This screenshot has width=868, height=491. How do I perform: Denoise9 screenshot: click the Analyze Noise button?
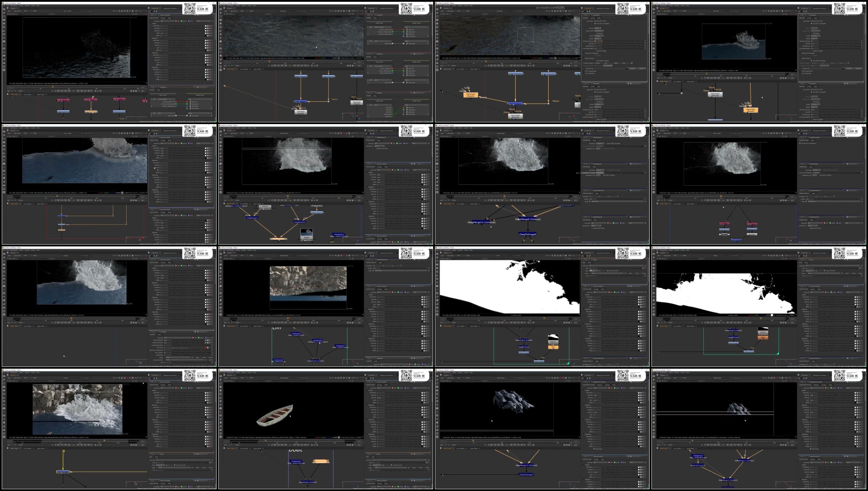pyautogui.click(x=608, y=65)
